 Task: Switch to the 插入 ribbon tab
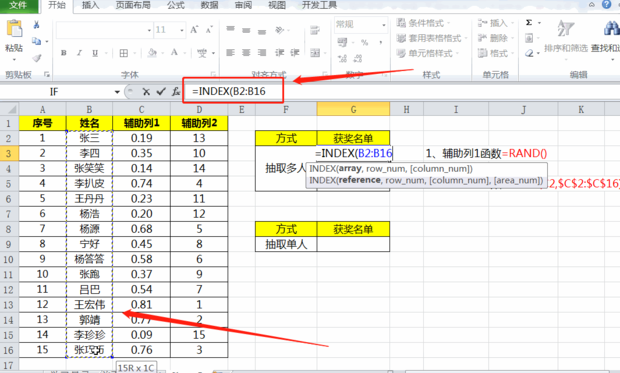tap(91, 5)
